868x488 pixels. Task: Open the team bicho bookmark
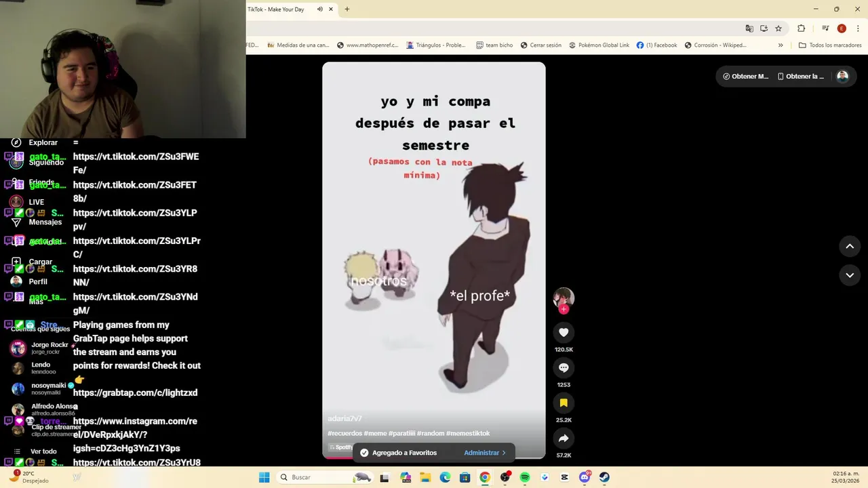pos(494,45)
